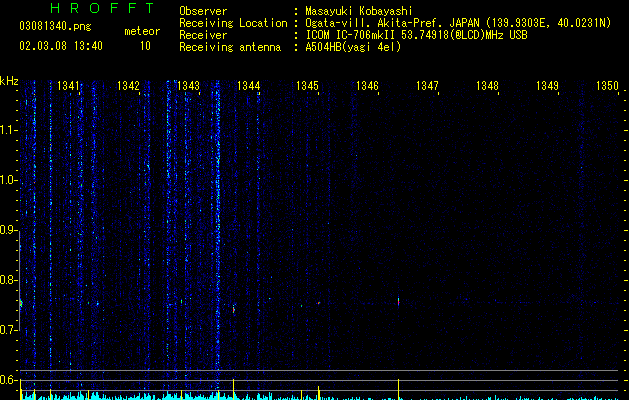
Task: Click the 1347 time marker
Action: pos(427,86)
